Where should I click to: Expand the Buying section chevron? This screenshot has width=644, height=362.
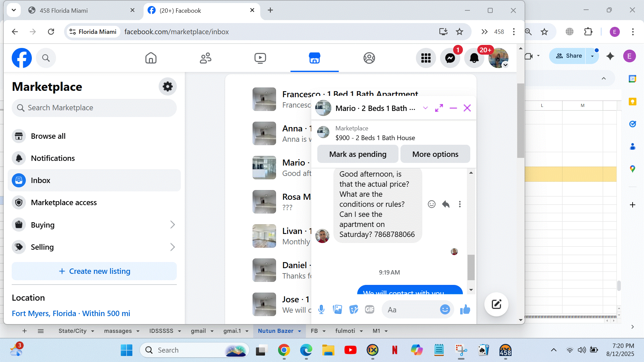click(172, 225)
